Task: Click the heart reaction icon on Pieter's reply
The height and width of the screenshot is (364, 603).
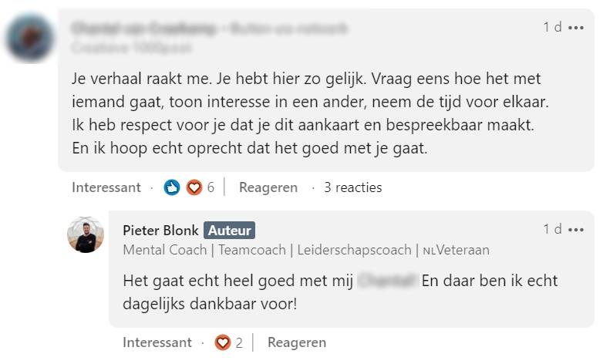Action: [223, 342]
